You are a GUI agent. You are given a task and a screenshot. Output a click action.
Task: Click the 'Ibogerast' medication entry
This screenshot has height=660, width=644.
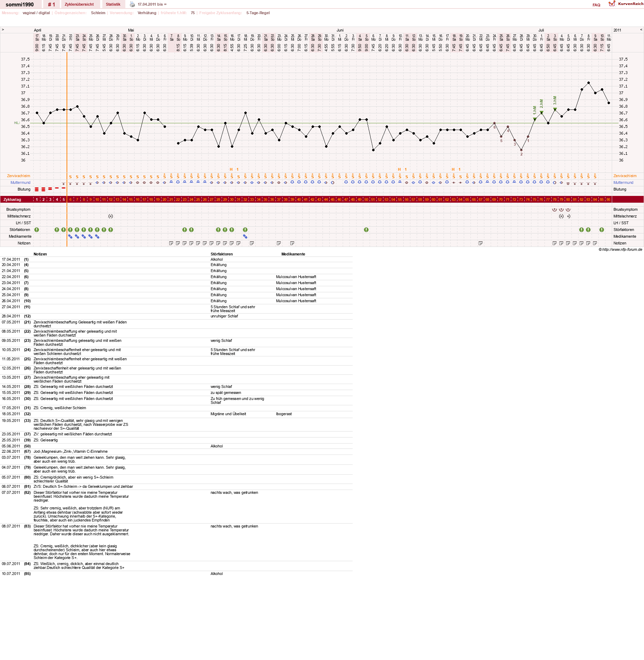284,414
